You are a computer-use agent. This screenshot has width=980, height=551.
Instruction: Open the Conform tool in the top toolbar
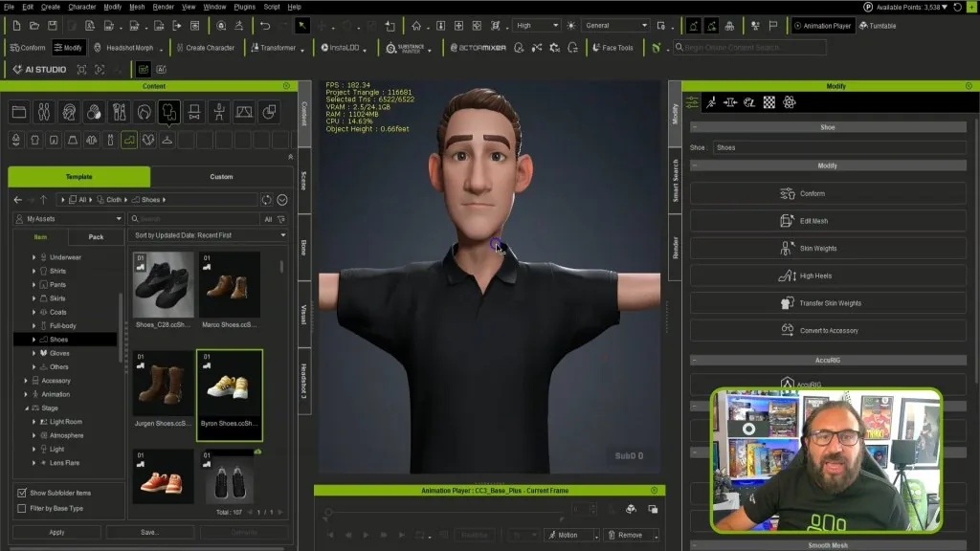28,48
